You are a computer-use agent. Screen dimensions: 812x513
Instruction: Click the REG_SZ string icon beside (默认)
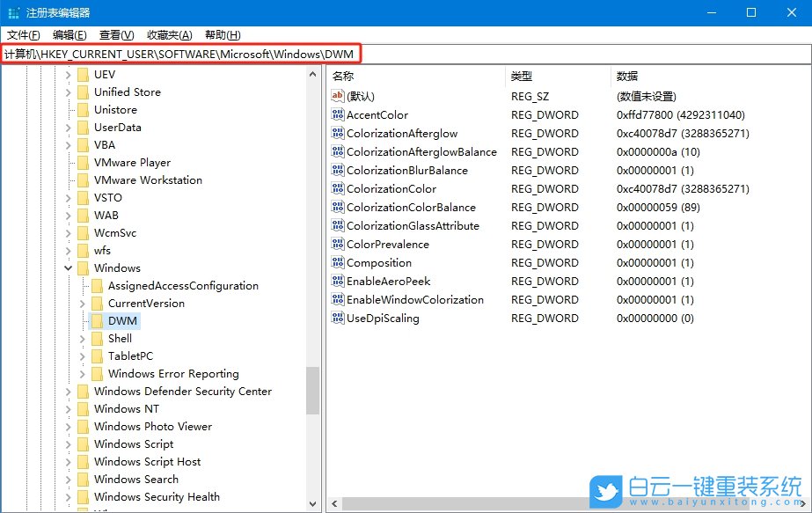(337, 95)
